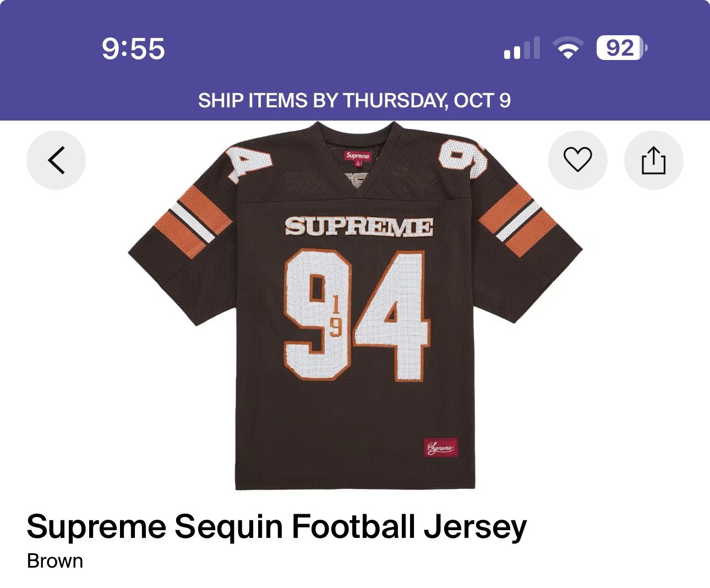Tap the SUPREME chest lettering on jersey
This screenshot has height=588, width=710.
(x=358, y=226)
